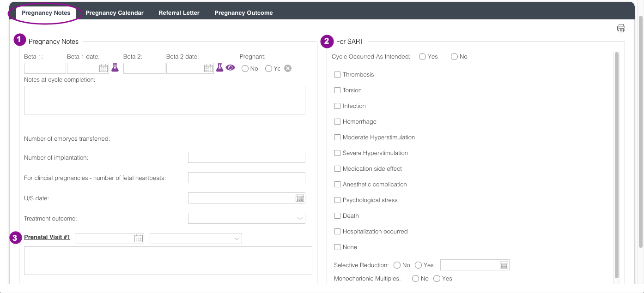Click the purple eye icon near Pregnant
The height and width of the screenshot is (293, 644).
[x=231, y=68]
